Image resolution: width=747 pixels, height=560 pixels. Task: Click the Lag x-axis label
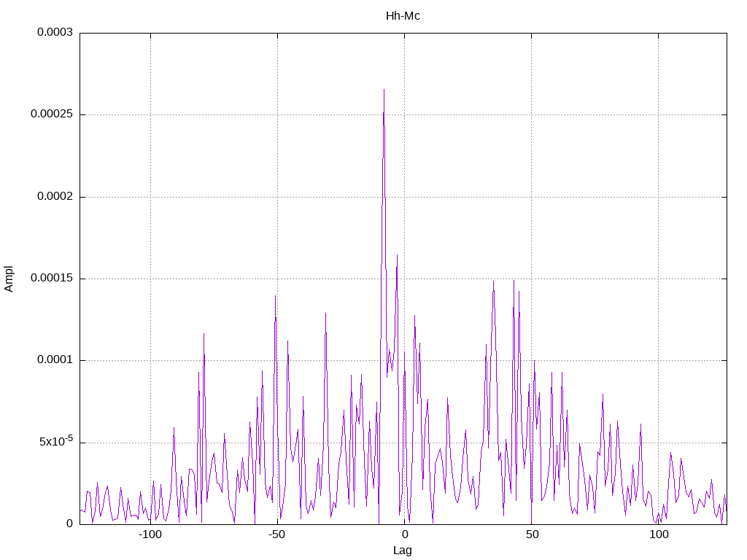point(403,551)
